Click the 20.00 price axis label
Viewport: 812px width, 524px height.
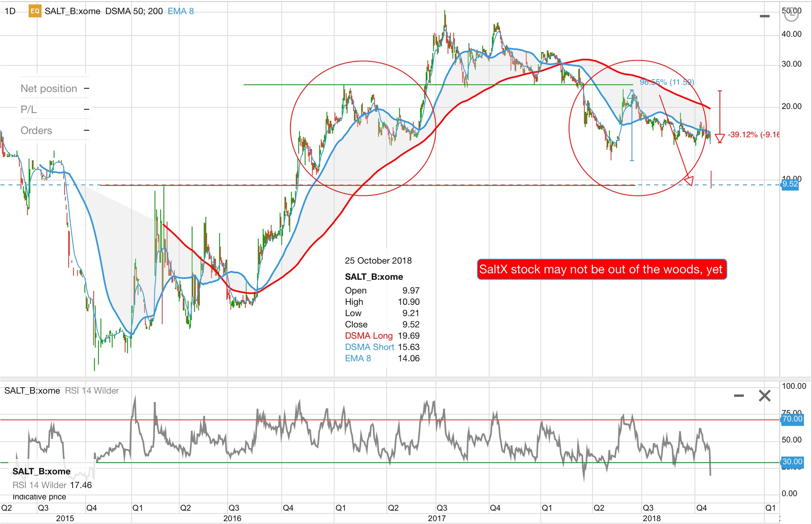(791, 106)
